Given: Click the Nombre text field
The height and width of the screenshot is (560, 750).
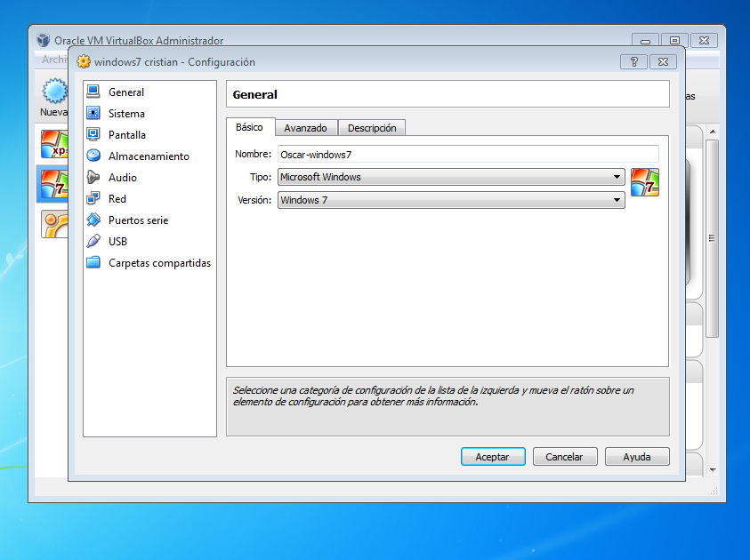Looking at the screenshot, I should [468, 155].
